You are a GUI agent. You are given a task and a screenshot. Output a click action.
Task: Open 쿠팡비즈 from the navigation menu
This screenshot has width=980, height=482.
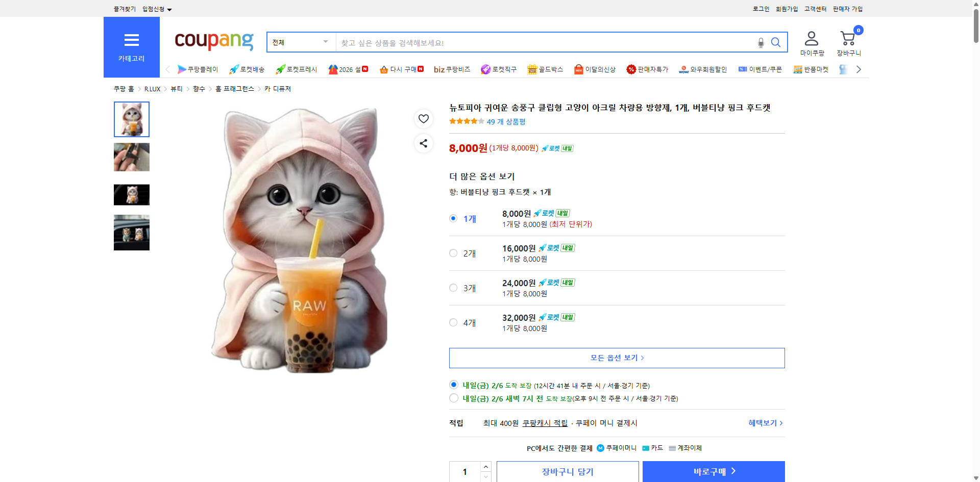(452, 69)
